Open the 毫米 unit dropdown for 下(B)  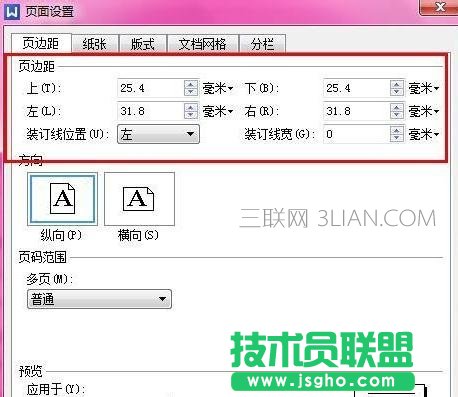(x=424, y=88)
